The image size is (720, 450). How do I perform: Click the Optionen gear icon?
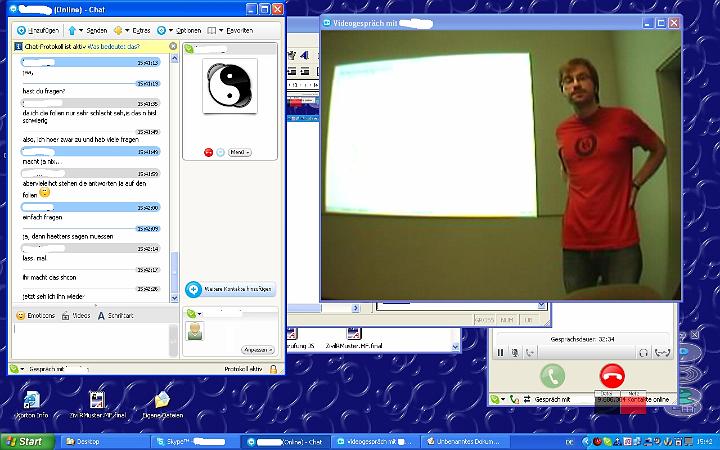click(161, 30)
